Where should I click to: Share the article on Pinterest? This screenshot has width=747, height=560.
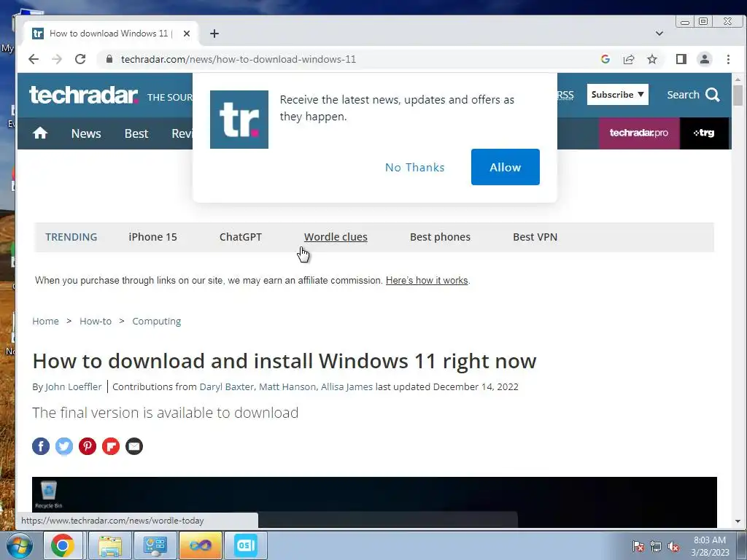click(x=88, y=446)
